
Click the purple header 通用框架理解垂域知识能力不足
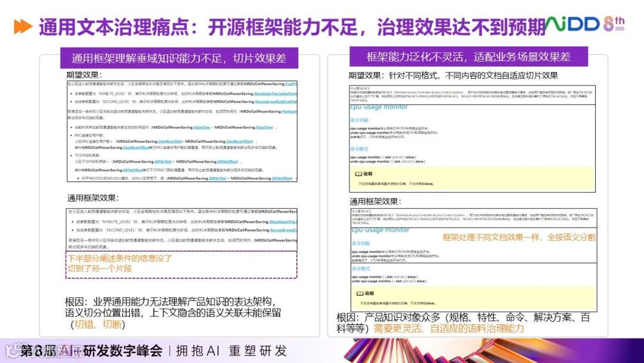179,58
